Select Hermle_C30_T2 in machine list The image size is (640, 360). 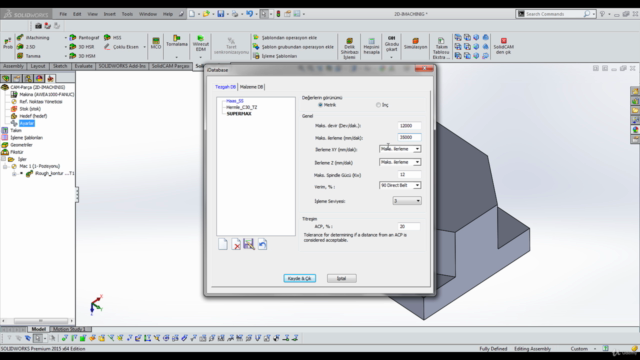tap(242, 107)
